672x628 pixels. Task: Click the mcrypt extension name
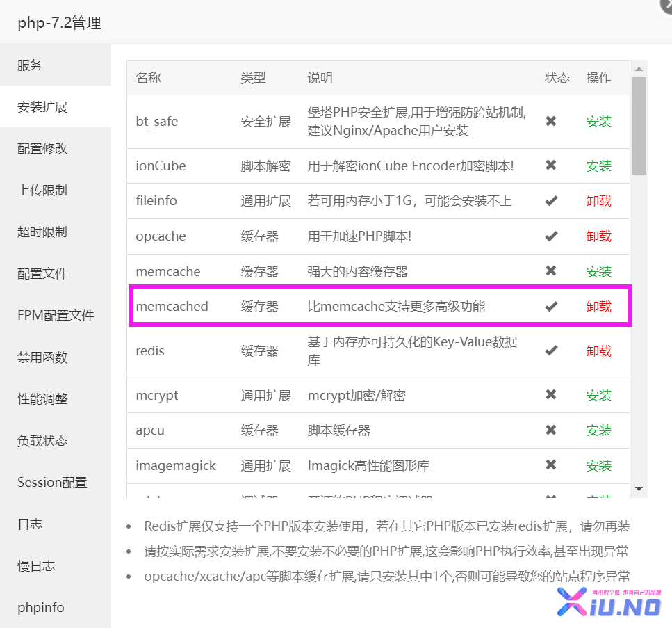pos(157,396)
